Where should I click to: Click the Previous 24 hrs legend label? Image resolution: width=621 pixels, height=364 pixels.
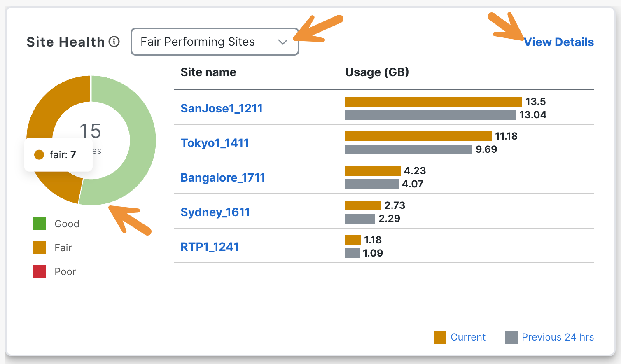(x=558, y=337)
